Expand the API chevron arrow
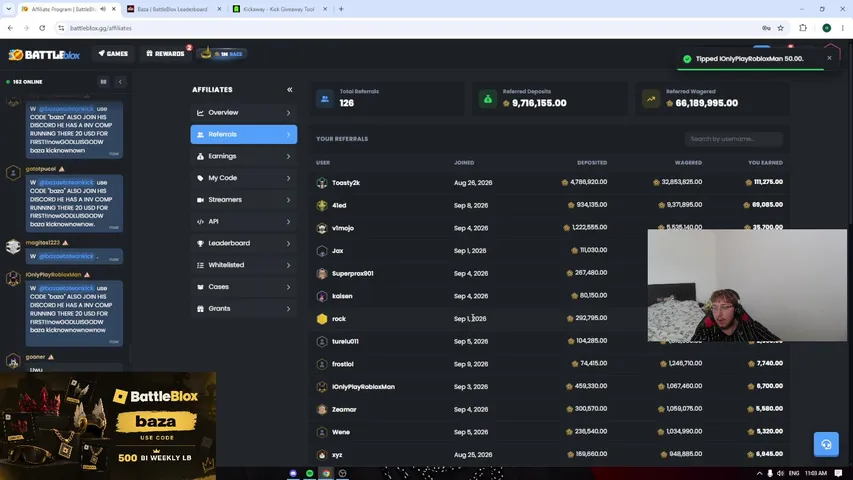Screen dimensions: 853x480 [x=288, y=221]
